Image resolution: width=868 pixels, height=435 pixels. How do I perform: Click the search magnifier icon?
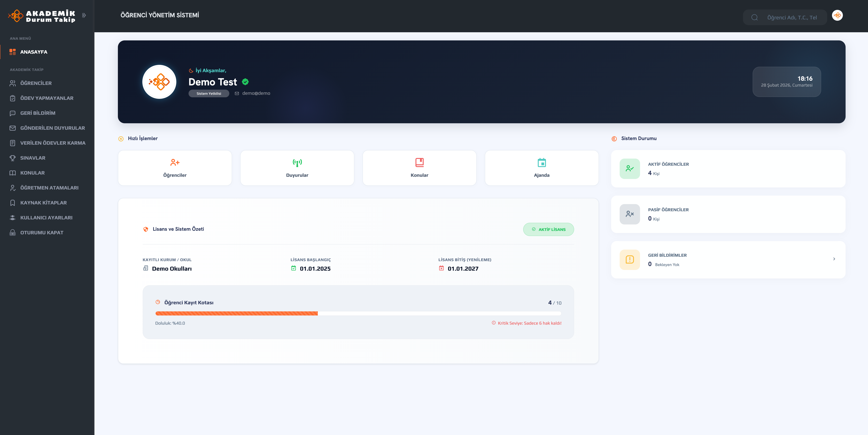(x=754, y=17)
